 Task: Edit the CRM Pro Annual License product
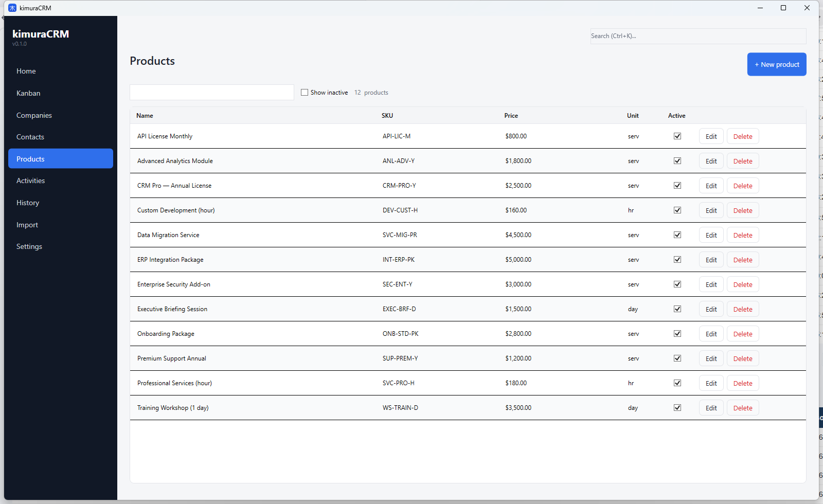[711, 186]
